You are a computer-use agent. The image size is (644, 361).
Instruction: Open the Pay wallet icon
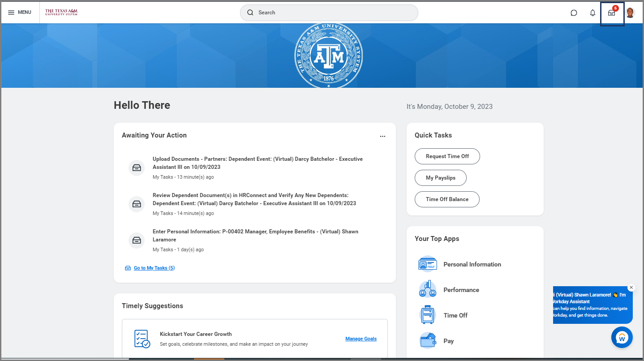tap(427, 341)
